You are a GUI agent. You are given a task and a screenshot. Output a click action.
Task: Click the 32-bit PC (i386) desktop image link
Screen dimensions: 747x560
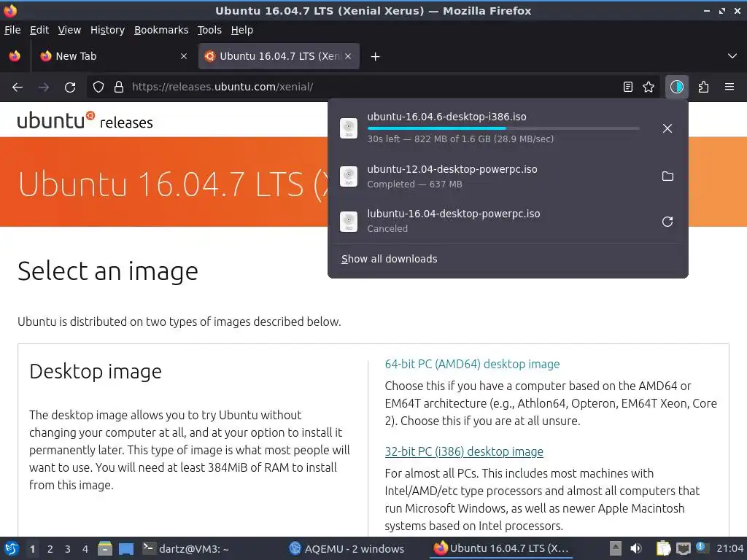[x=464, y=451]
